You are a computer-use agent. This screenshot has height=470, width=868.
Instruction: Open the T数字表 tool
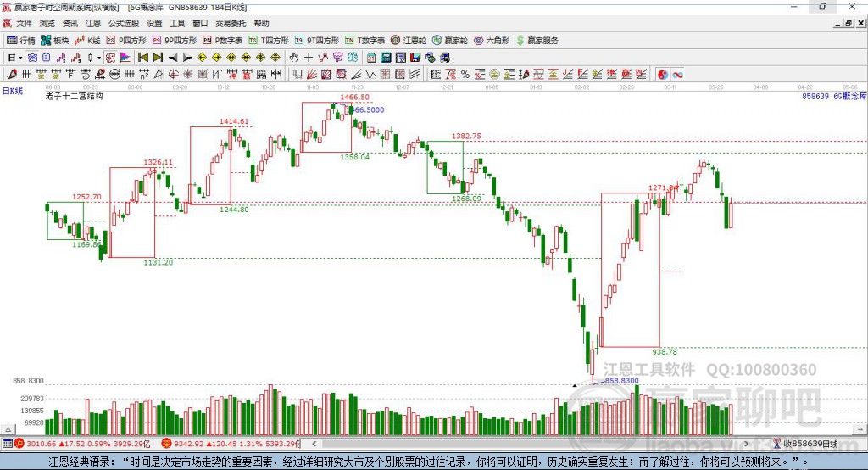coord(364,41)
